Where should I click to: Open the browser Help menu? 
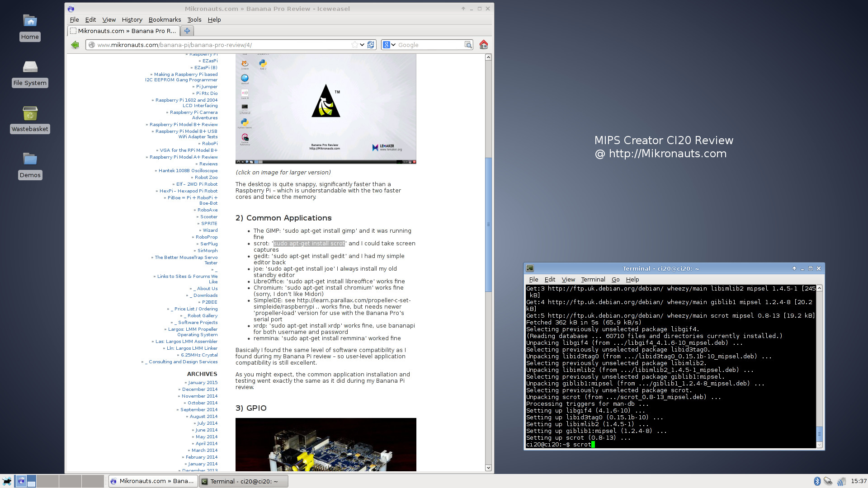(x=214, y=19)
